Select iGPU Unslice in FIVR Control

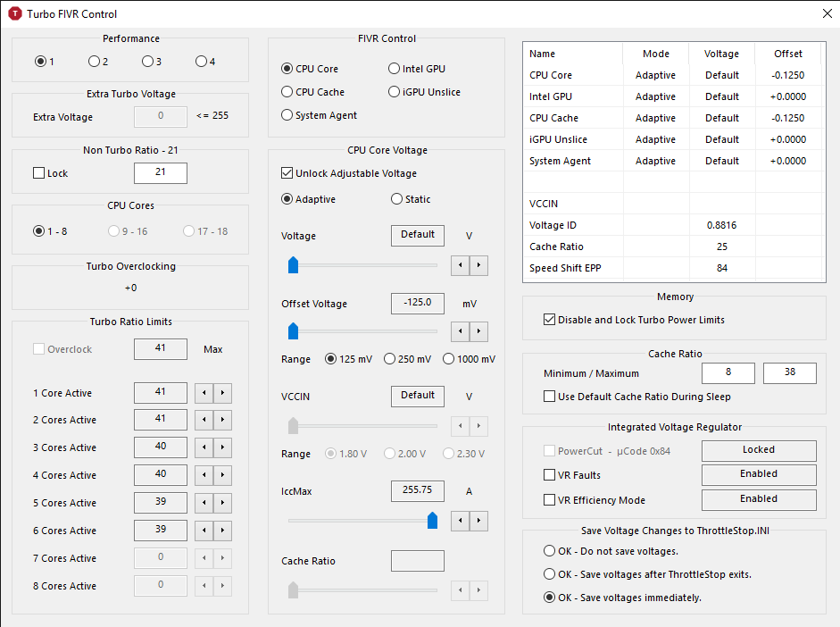coord(424,92)
